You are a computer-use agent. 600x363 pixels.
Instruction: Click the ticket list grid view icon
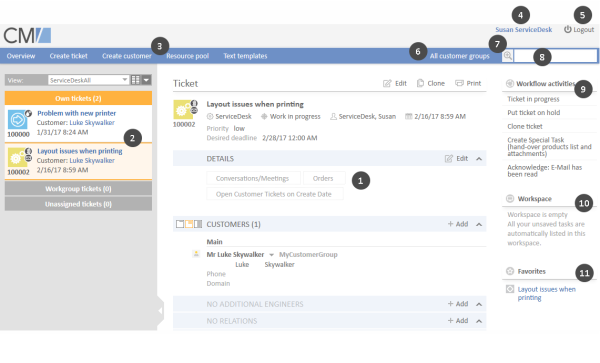135,80
